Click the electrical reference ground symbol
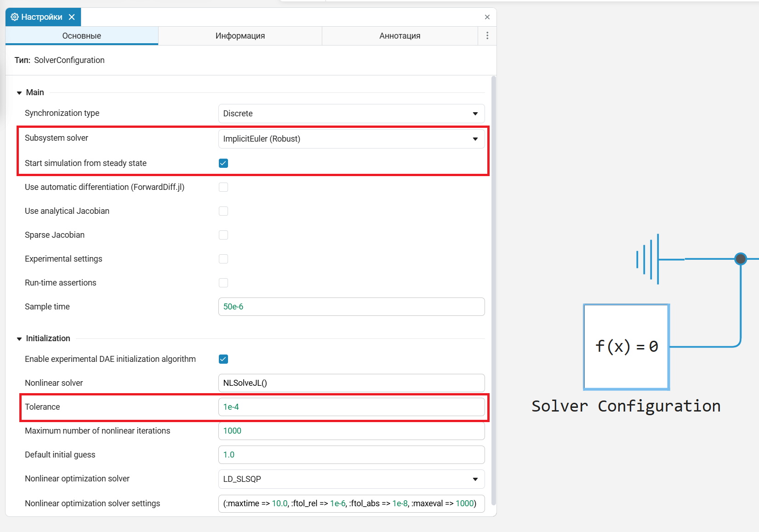The height and width of the screenshot is (532, 759). (649, 259)
